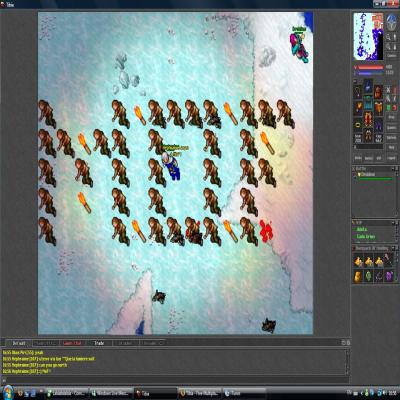Enable chase opponent mode
Viewport: 400px width, 400px height.
click(x=395, y=99)
